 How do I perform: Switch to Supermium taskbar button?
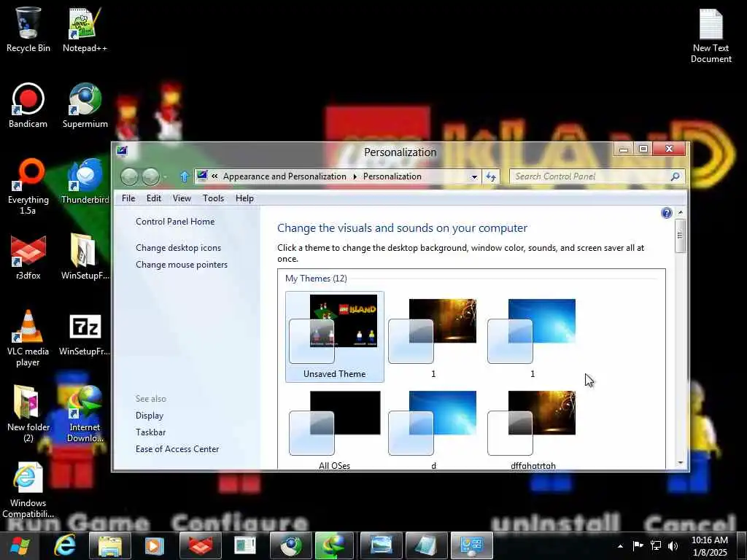290,545
